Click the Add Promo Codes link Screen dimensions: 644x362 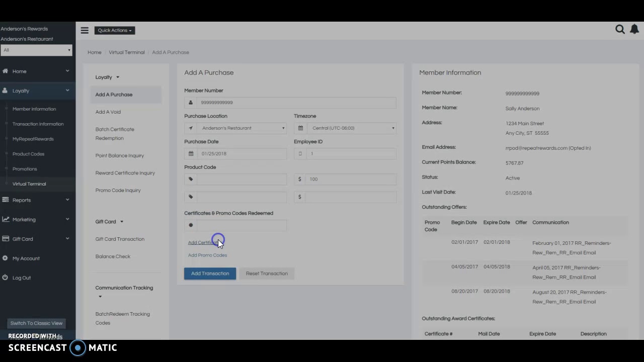click(207, 255)
